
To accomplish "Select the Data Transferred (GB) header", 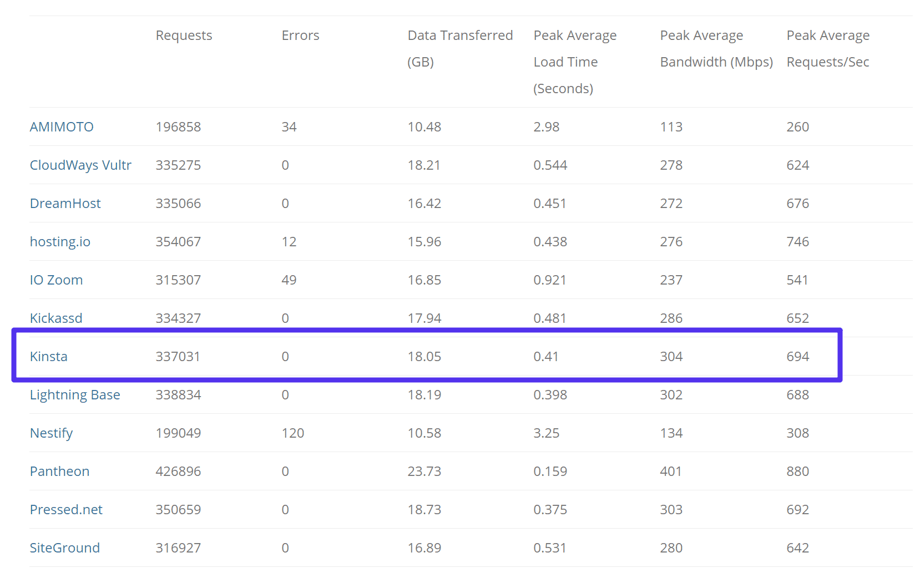I will click(460, 48).
